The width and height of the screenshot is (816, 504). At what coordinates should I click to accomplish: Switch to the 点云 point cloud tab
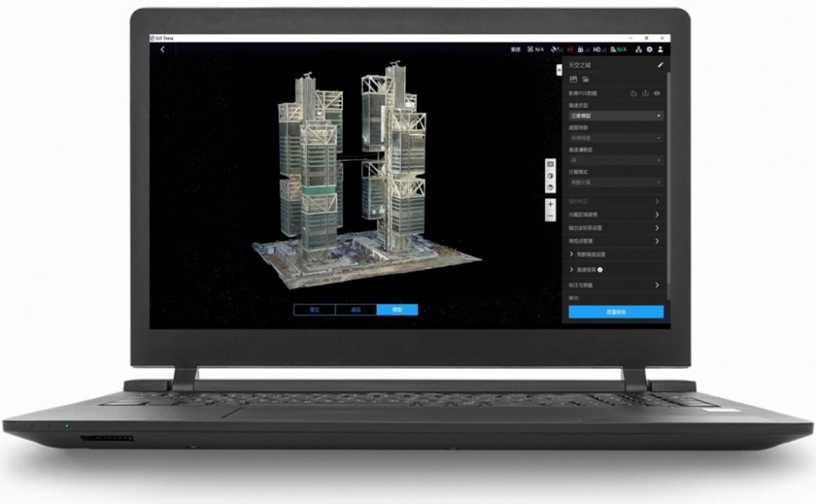coord(356,310)
